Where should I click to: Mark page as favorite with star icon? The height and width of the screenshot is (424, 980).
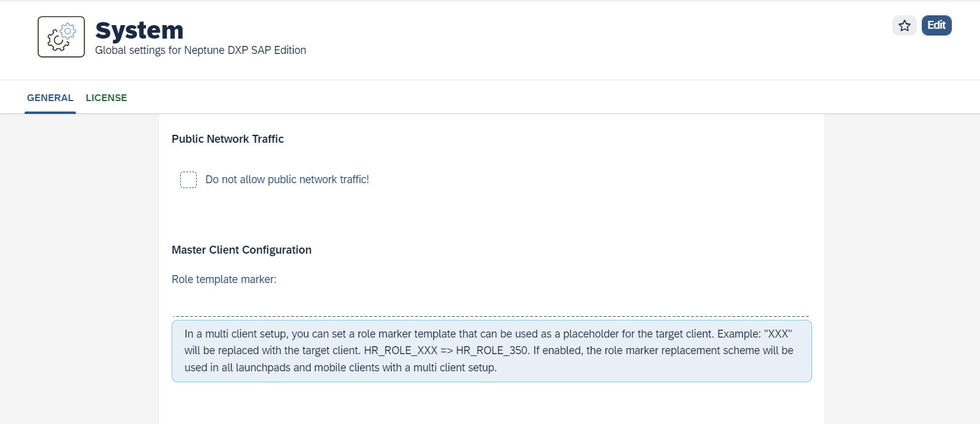coord(904,26)
